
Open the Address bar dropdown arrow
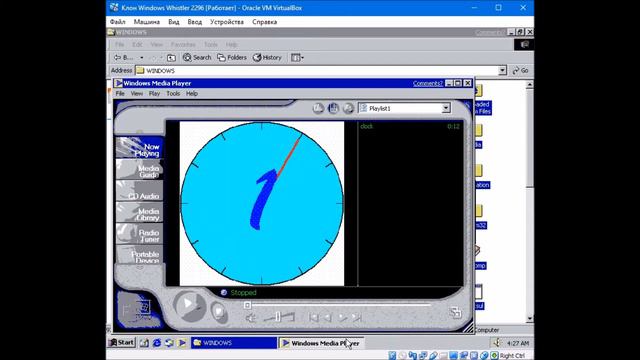click(502, 71)
